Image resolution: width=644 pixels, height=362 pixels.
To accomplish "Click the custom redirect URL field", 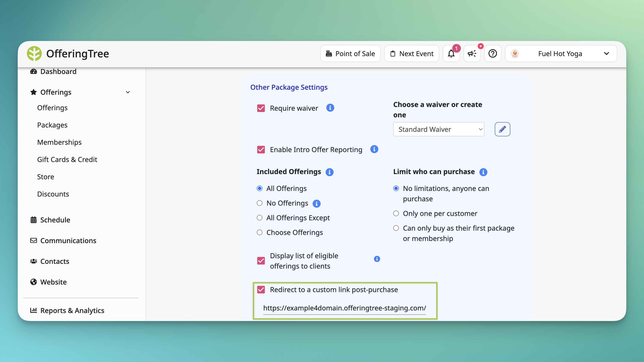I will pos(344,308).
